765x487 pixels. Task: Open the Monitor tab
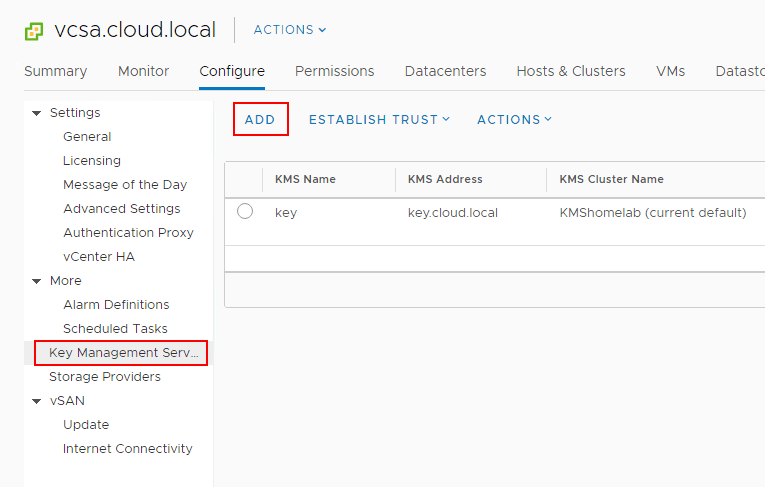[143, 71]
